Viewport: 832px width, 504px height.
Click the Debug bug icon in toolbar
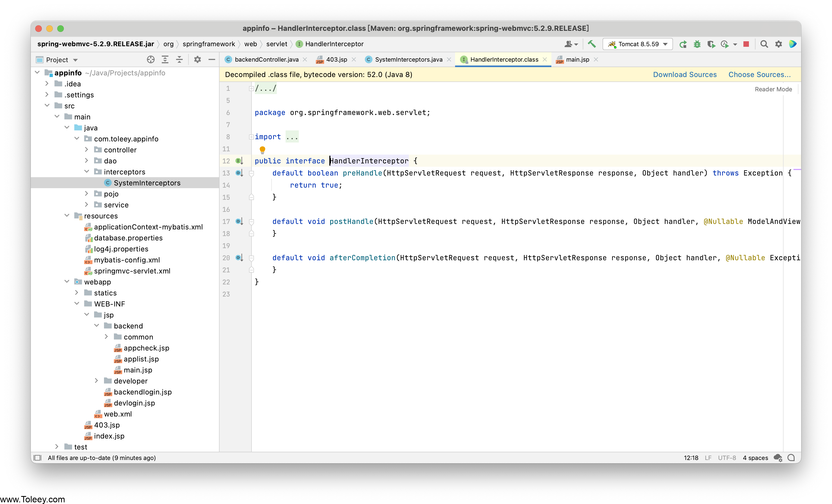(x=697, y=44)
